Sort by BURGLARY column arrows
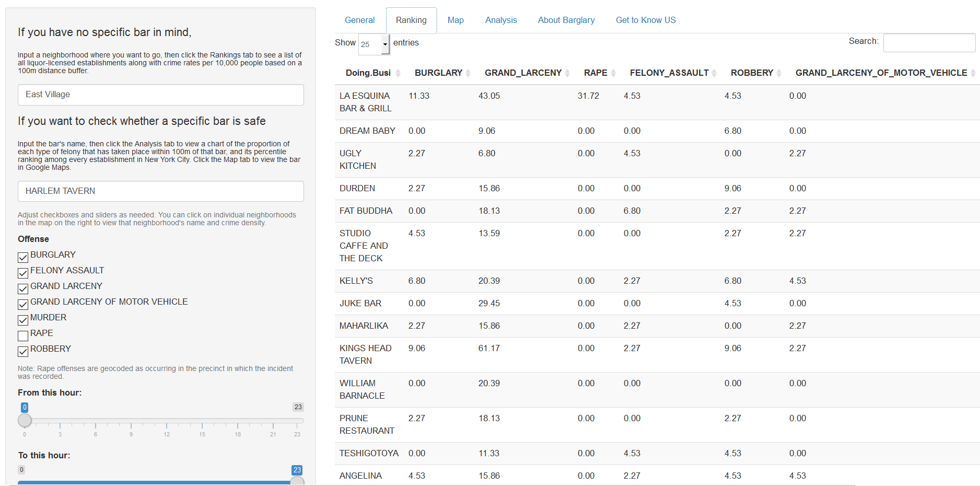Viewport: 980px width, 486px height. point(468,73)
